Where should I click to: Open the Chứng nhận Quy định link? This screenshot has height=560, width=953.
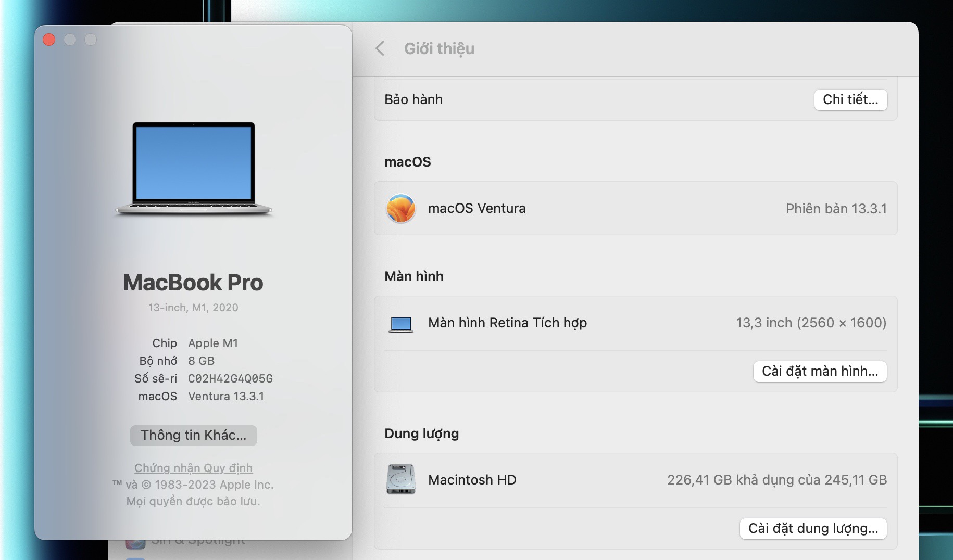pos(193,468)
